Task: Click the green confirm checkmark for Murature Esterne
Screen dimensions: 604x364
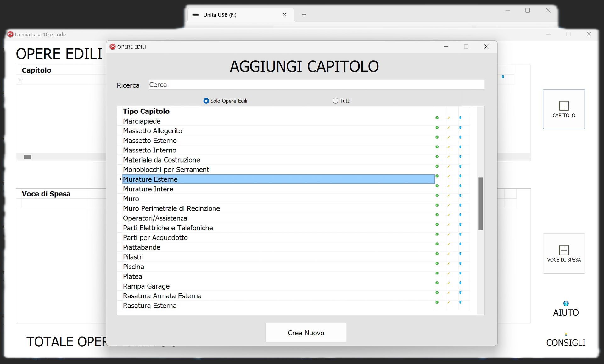Action: click(437, 176)
